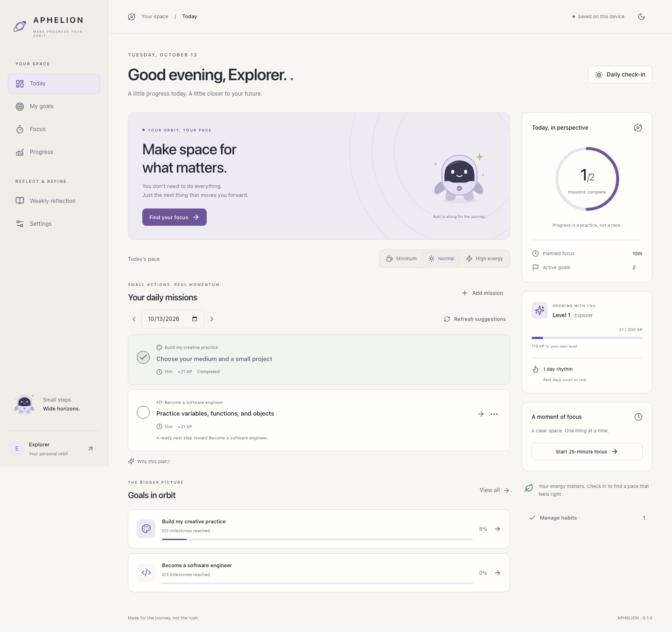Set today's pace to High energy
Viewport: 672px width, 632px height.
click(484, 259)
